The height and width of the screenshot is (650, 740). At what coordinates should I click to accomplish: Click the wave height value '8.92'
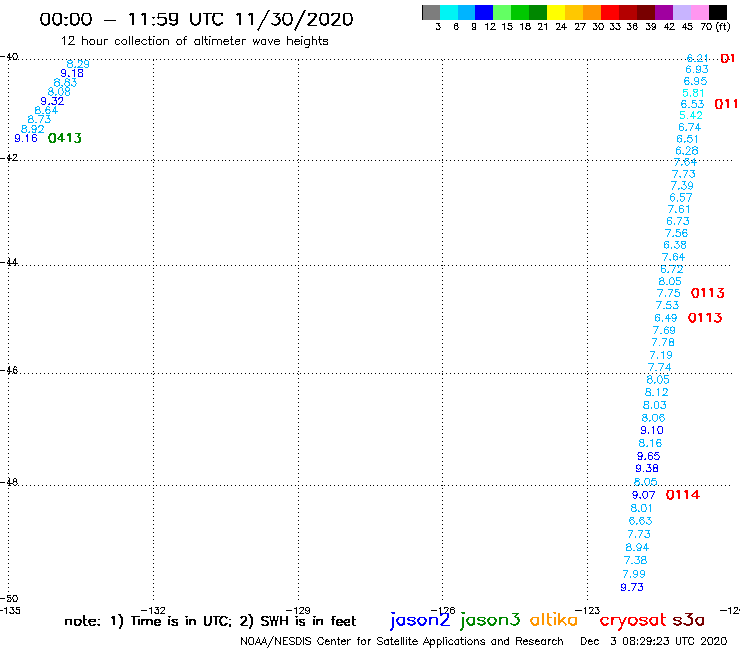pos(33,129)
